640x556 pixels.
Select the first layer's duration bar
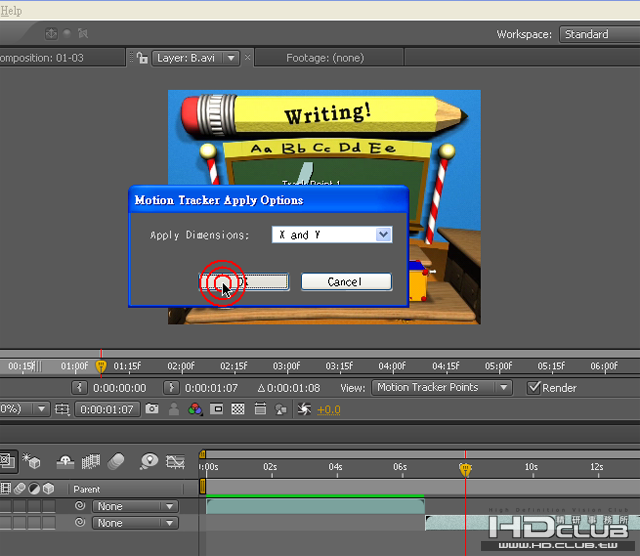316,507
